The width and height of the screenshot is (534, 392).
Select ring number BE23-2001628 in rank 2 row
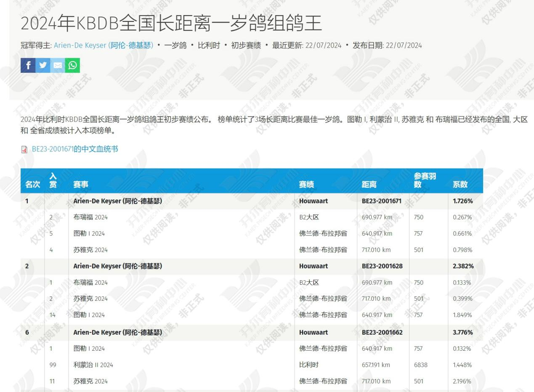coord(382,266)
